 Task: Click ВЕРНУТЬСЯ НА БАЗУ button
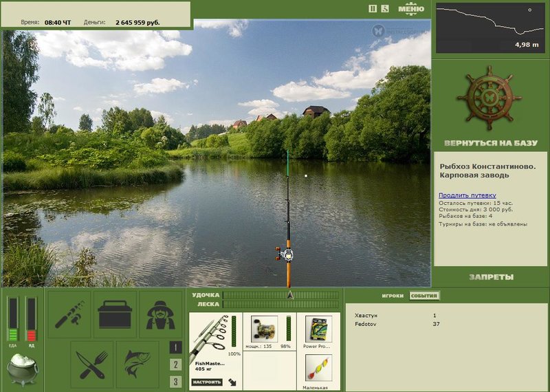point(491,143)
